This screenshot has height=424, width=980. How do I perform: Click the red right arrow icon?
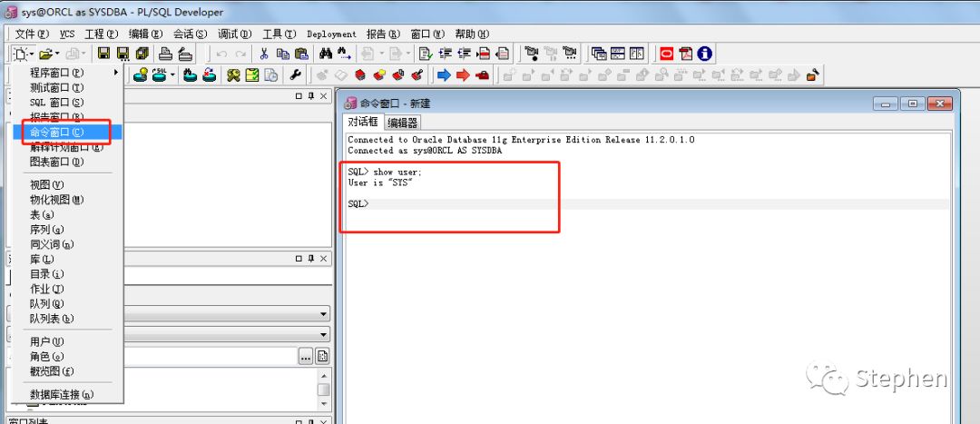[x=463, y=75]
